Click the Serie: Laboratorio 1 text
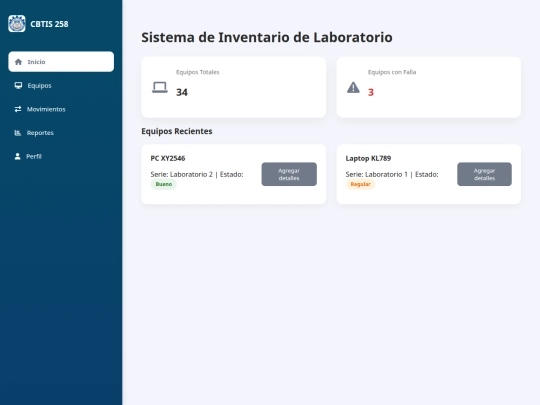 (376, 174)
